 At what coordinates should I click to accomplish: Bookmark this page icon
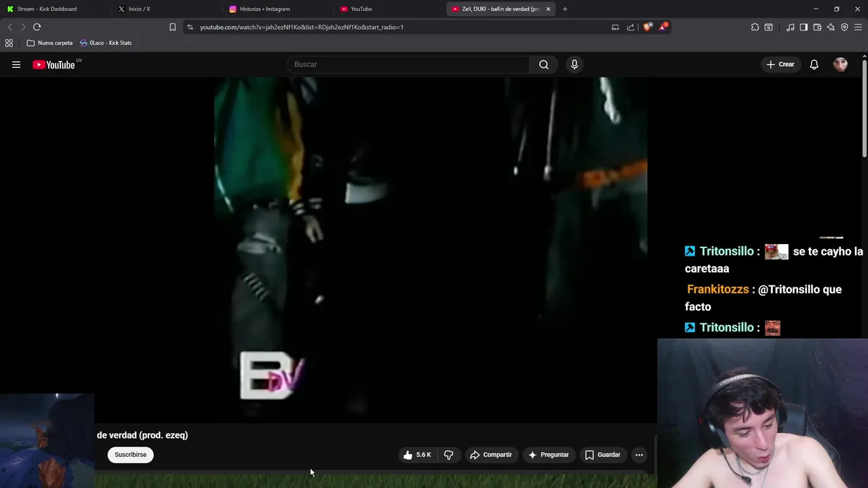click(172, 27)
